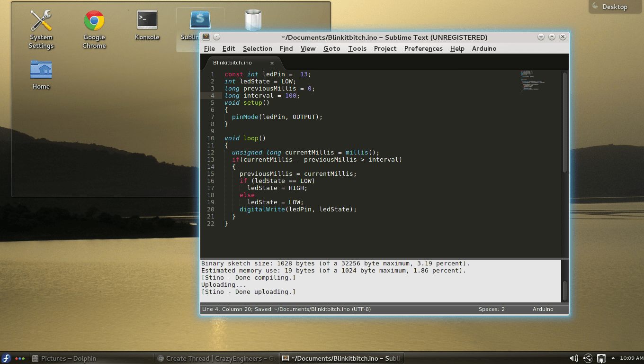The image size is (644, 364).
Task: Click the Blinkitbitch.ino Sublime taskbar entry
Action: 341,358
